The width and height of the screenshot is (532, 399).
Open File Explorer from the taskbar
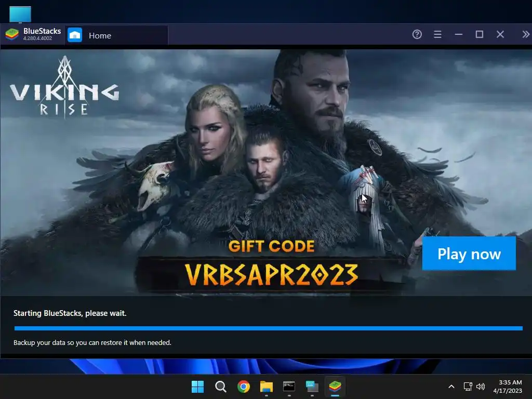point(267,387)
